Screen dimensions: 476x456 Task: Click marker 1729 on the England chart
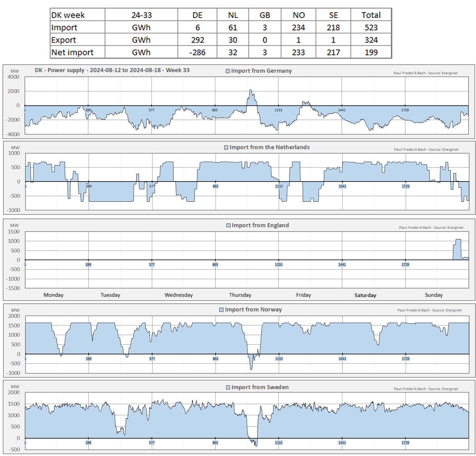[x=405, y=265]
